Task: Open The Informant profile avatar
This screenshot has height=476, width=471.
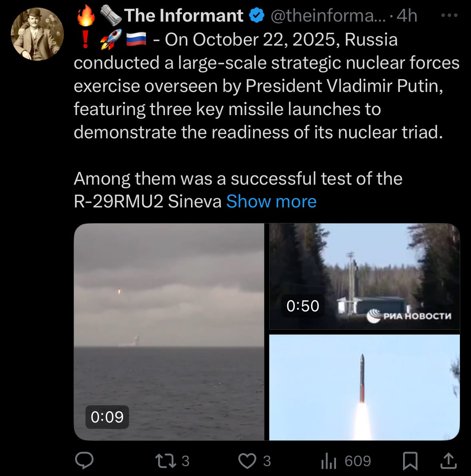Action: tap(37, 34)
